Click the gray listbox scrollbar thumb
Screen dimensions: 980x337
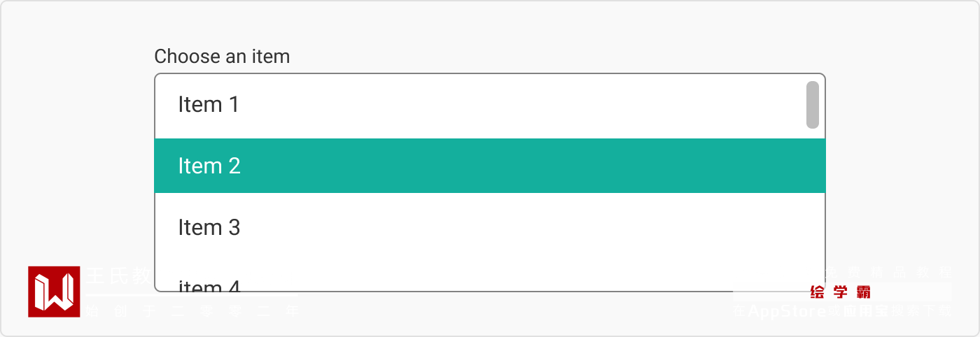pos(813,105)
